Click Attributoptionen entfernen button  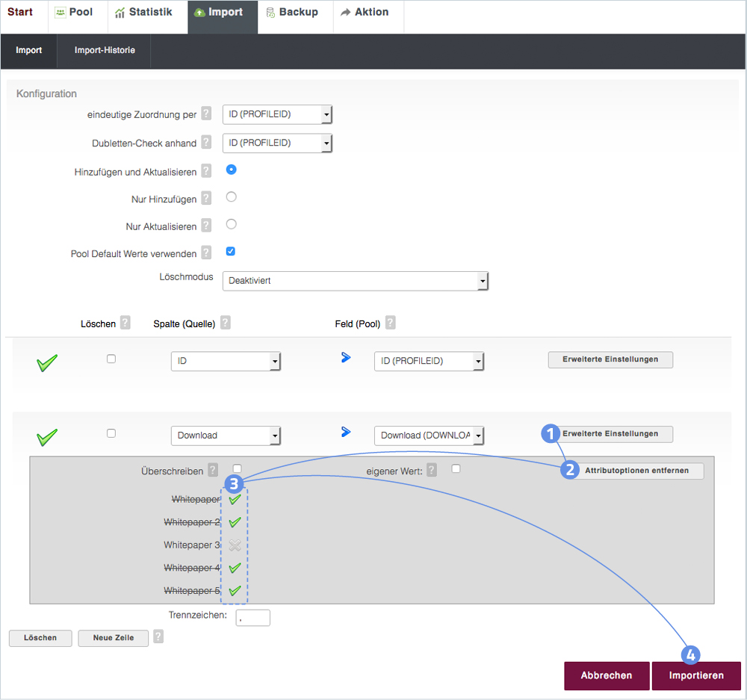pyautogui.click(x=636, y=471)
